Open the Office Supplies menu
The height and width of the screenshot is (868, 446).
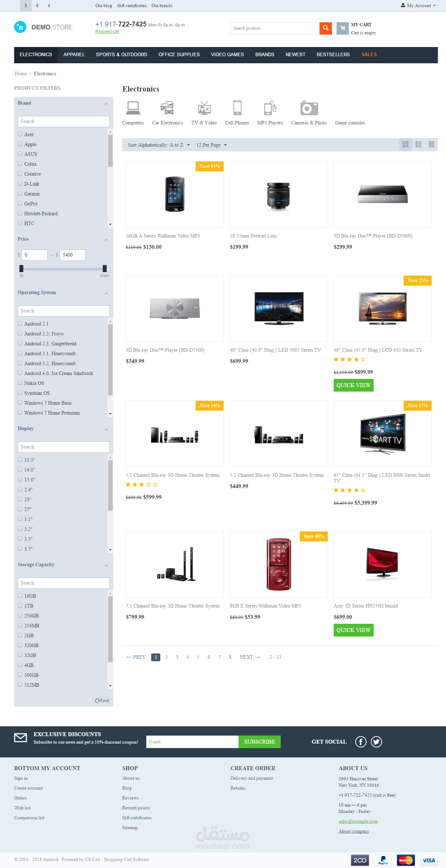(x=179, y=55)
